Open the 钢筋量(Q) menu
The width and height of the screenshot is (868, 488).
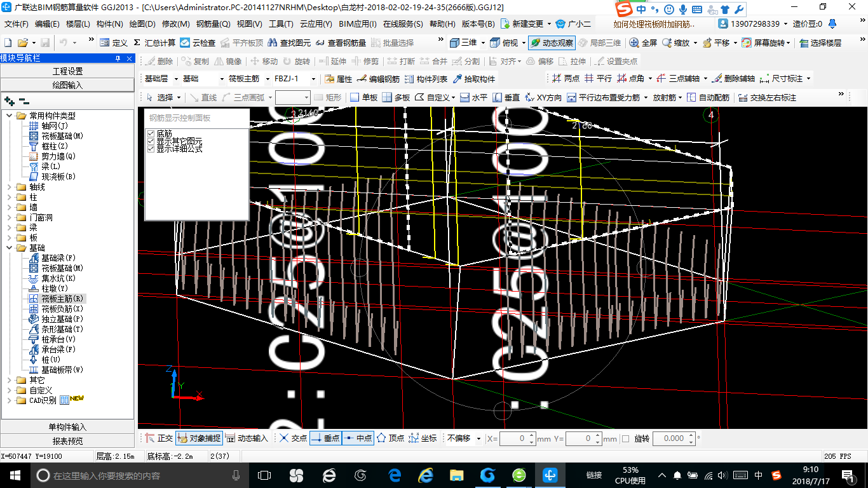click(x=213, y=24)
